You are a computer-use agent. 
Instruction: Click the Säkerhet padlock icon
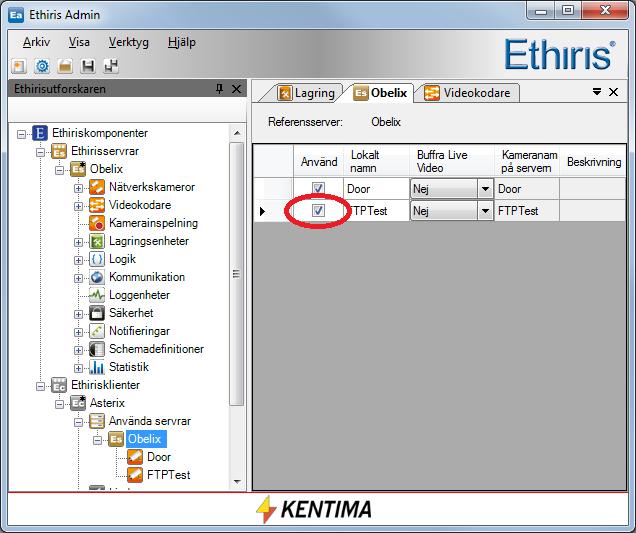pyautogui.click(x=97, y=313)
